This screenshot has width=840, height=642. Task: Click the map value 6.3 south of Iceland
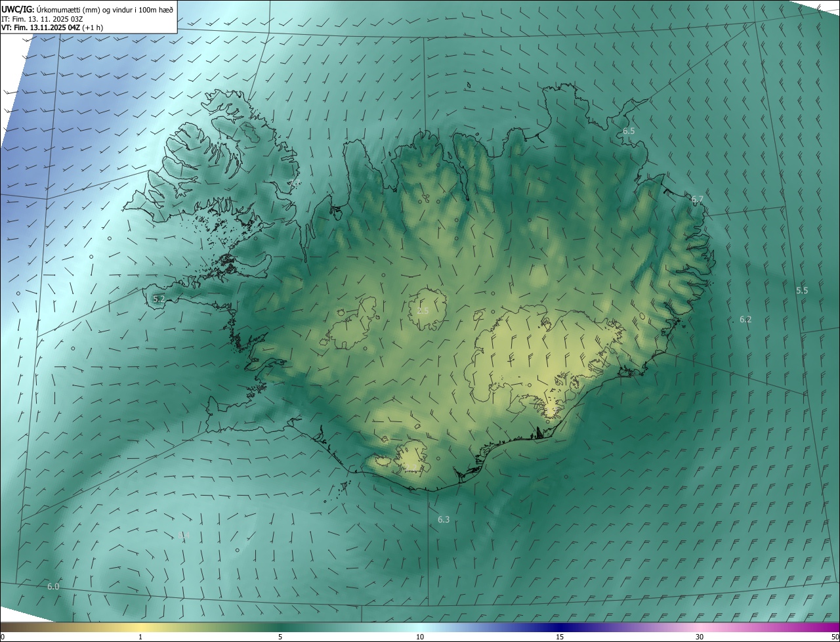(x=444, y=519)
